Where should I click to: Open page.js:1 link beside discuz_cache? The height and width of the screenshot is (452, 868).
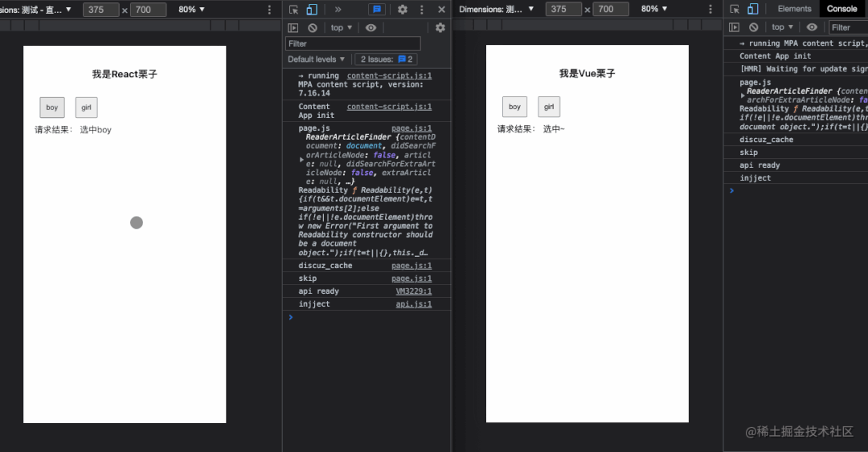click(411, 266)
